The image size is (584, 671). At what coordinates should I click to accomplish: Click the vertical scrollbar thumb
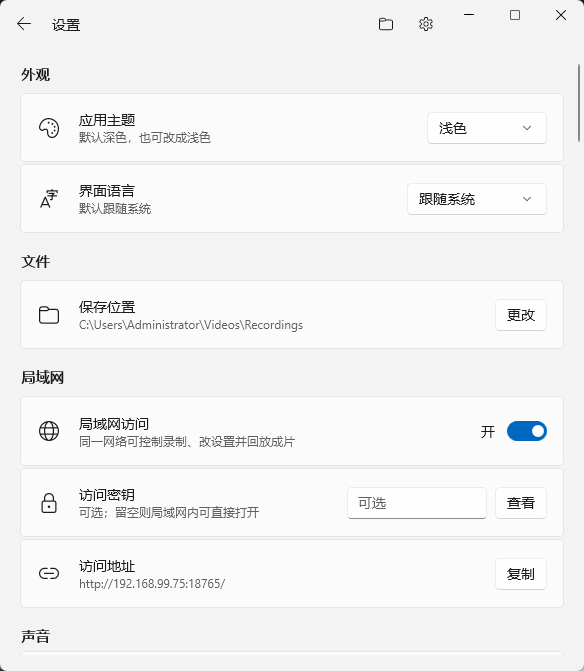tap(579, 103)
